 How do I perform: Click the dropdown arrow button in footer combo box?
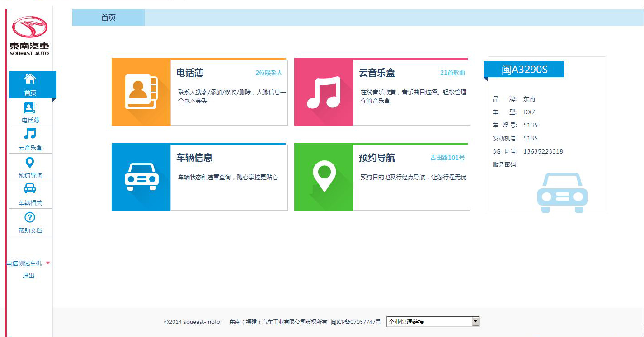point(475,322)
